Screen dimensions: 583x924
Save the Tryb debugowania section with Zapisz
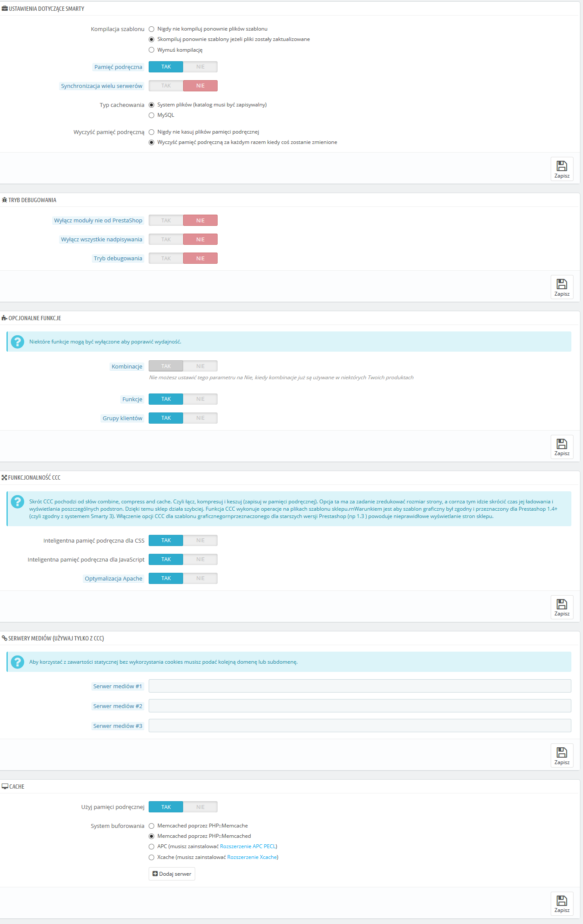(x=562, y=287)
